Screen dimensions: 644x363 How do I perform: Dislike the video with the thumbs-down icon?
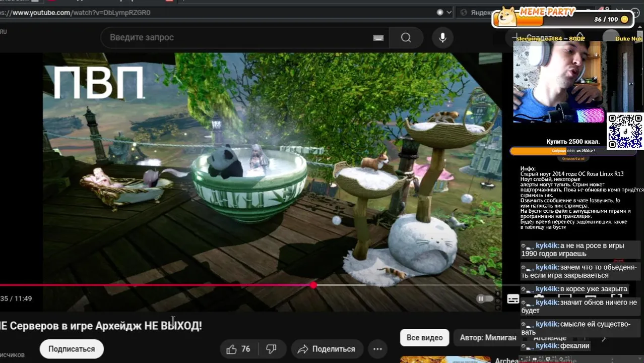click(271, 349)
